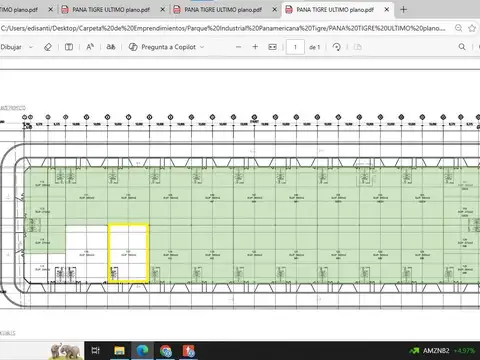Close the first partially visible tab

pos(51,10)
